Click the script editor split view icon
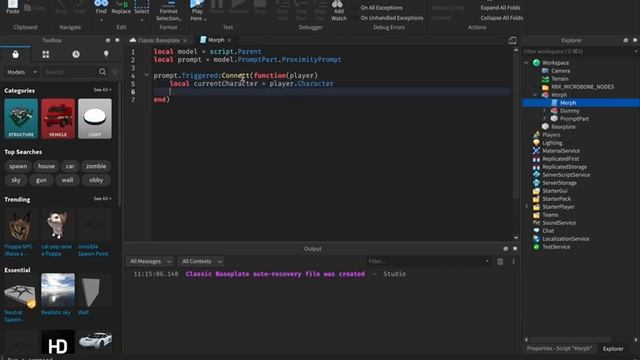This screenshot has height=360, width=640. [512, 40]
